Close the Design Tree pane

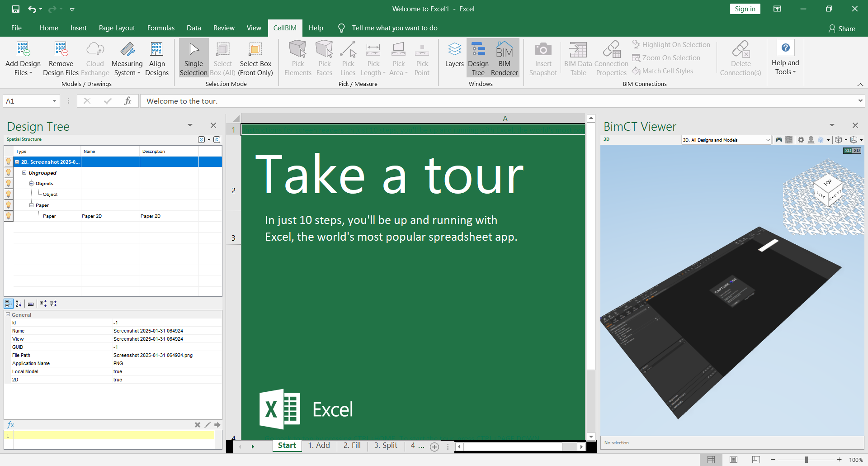point(213,125)
